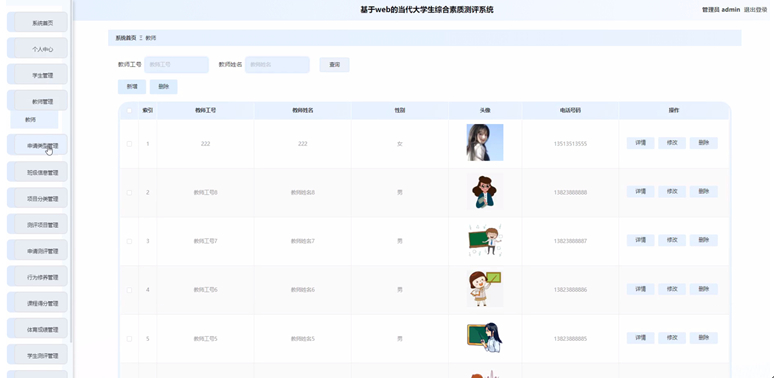Click the 查询 search button
The image size is (775, 378).
(x=334, y=65)
